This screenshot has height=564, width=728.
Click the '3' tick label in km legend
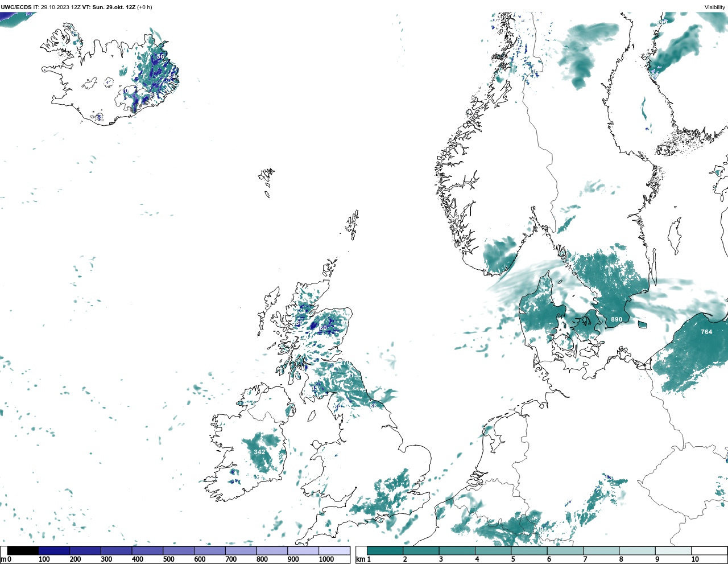point(441,559)
